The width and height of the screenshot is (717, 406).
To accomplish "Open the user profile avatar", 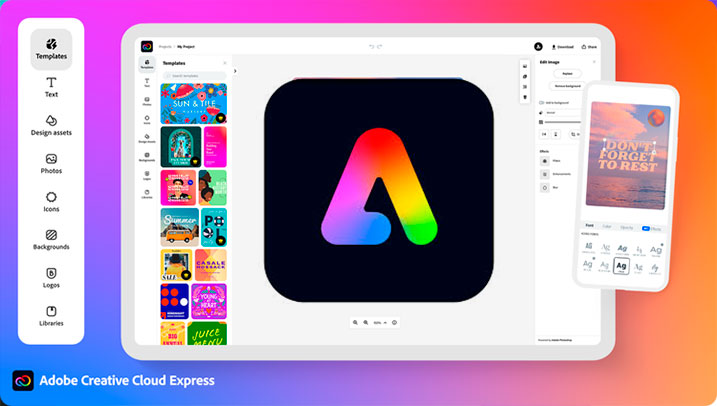I will click(x=538, y=47).
